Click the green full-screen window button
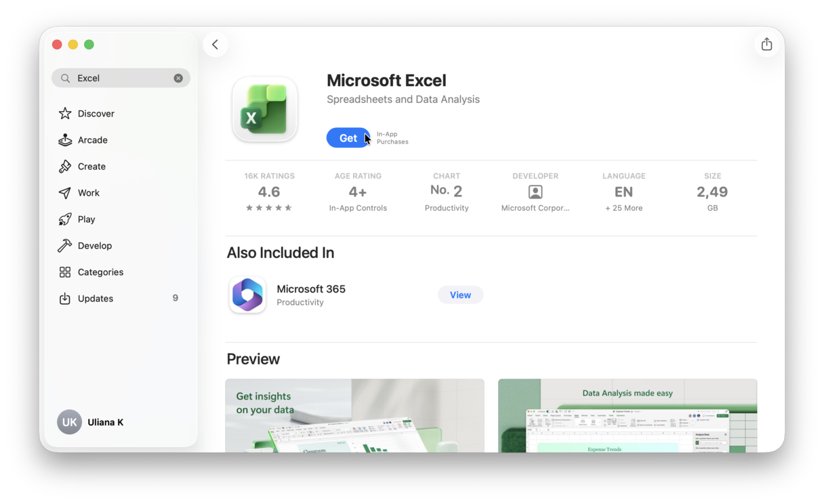Viewport: 824px width, 504px height. tap(89, 45)
